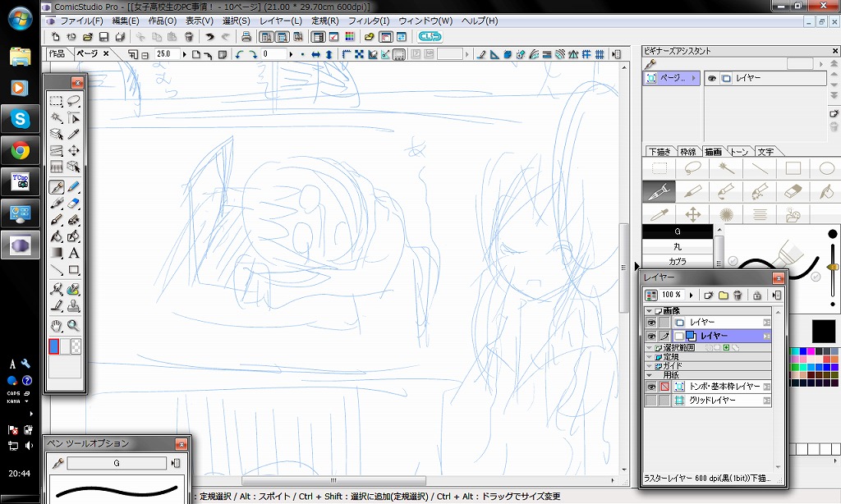Open the layer opacity 100% dropdown arrow
Screen dimensions: 841x504
click(691, 295)
